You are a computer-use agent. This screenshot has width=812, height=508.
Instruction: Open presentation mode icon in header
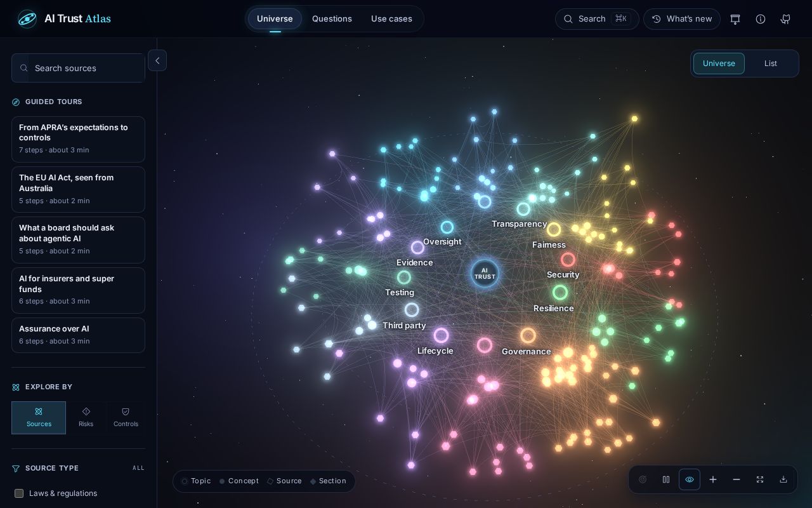click(x=735, y=19)
